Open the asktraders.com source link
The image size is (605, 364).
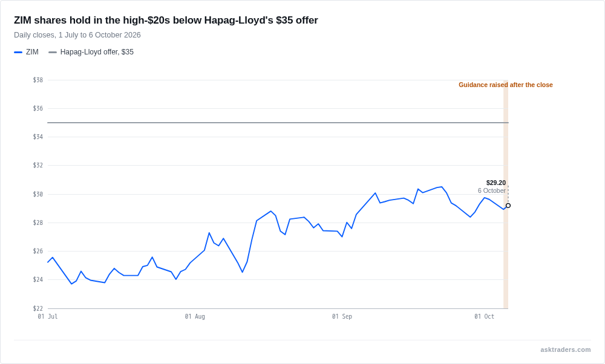(565, 349)
